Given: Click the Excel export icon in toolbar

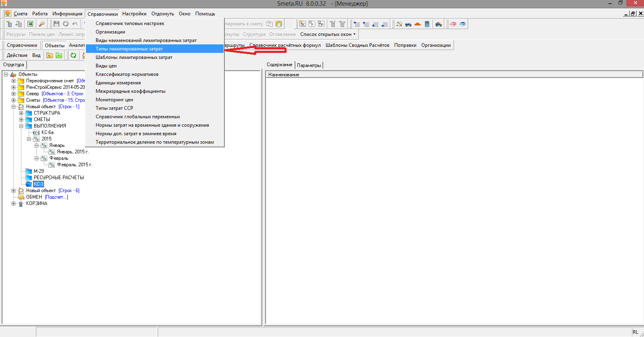Looking at the screenshot, I should [30, 24].
